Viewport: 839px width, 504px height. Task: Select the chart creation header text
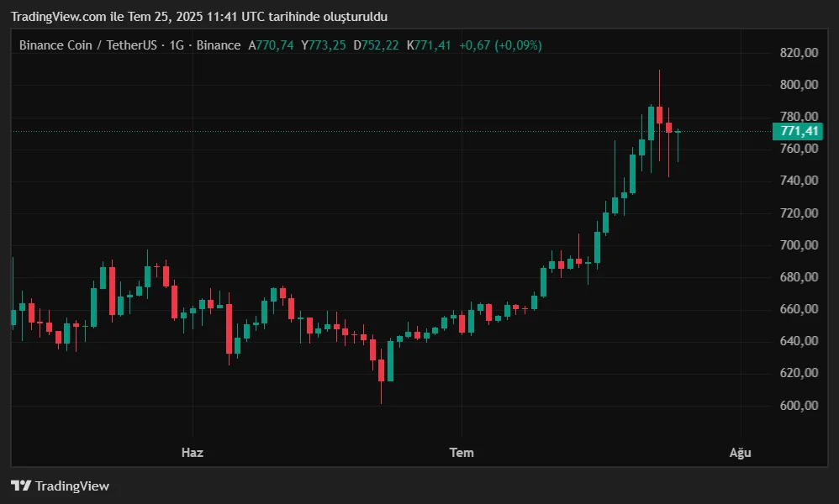[199, 17]
